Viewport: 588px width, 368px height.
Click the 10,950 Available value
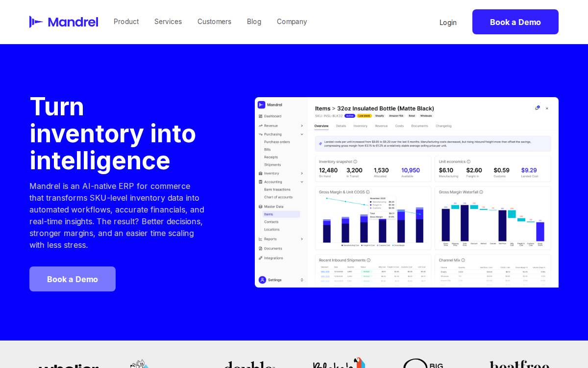411,170
